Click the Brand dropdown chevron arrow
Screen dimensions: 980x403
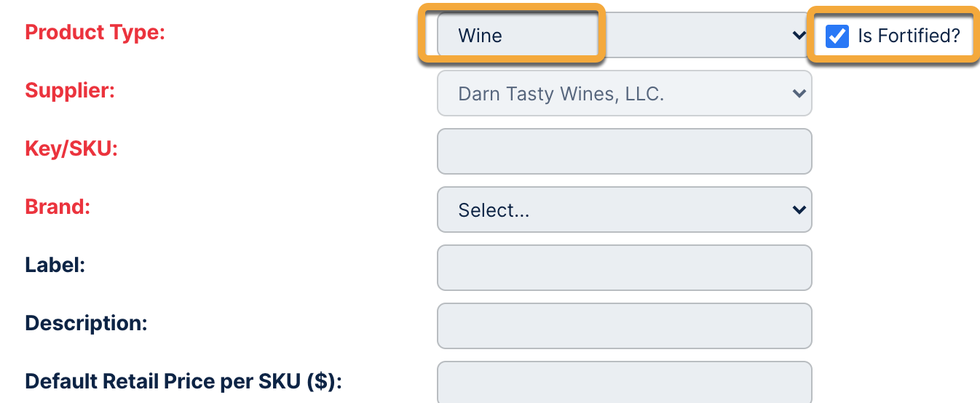(x=799, y=210)
